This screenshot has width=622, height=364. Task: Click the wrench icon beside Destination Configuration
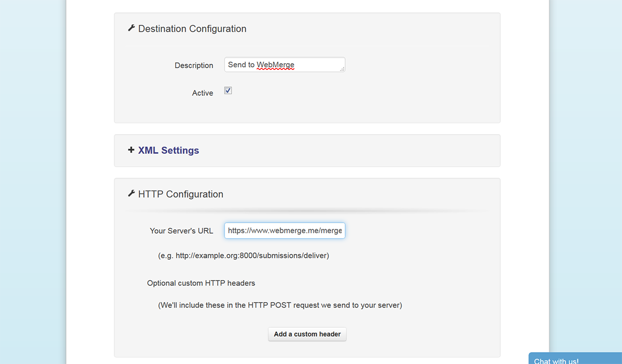coord(131,28)
